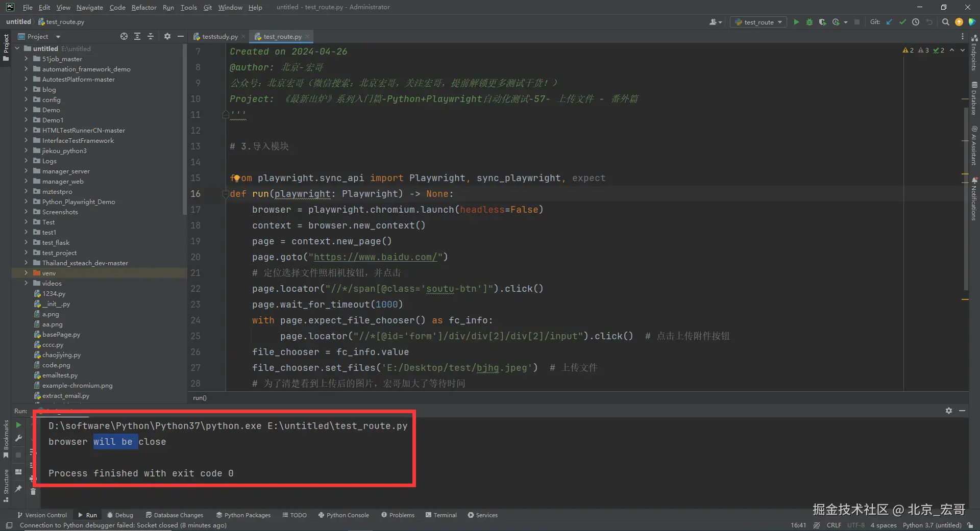
Task: Toggle tool window quick-access square in status bar
Action: coord(9,525)
